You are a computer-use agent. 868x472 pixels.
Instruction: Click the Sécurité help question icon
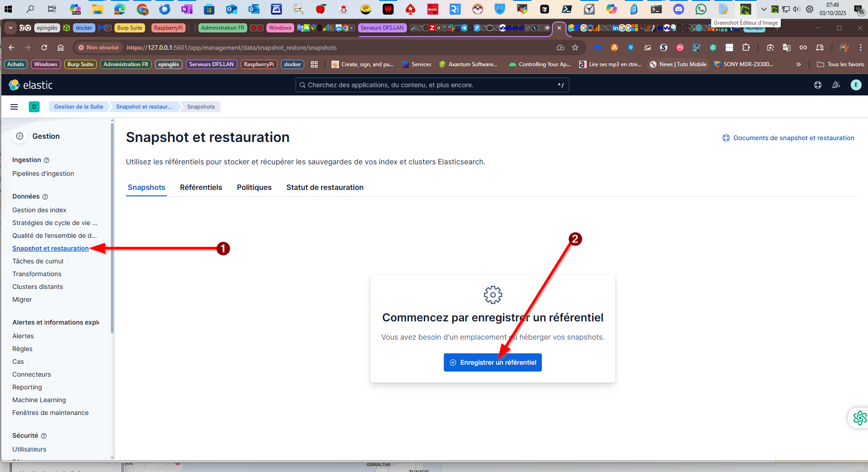click(x=44, y=436)
